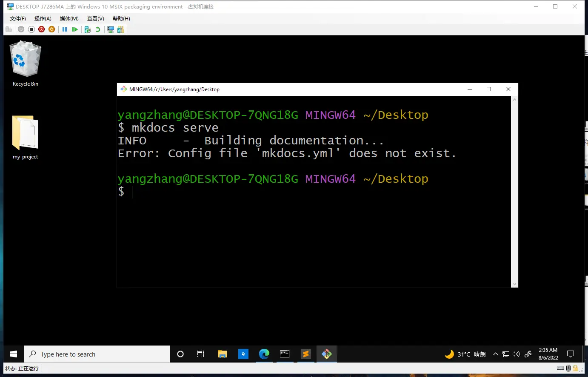This screenshot has height=377, width=588.
Task: Click the terminal scrollbar up arrow
Action: (514, 100)
